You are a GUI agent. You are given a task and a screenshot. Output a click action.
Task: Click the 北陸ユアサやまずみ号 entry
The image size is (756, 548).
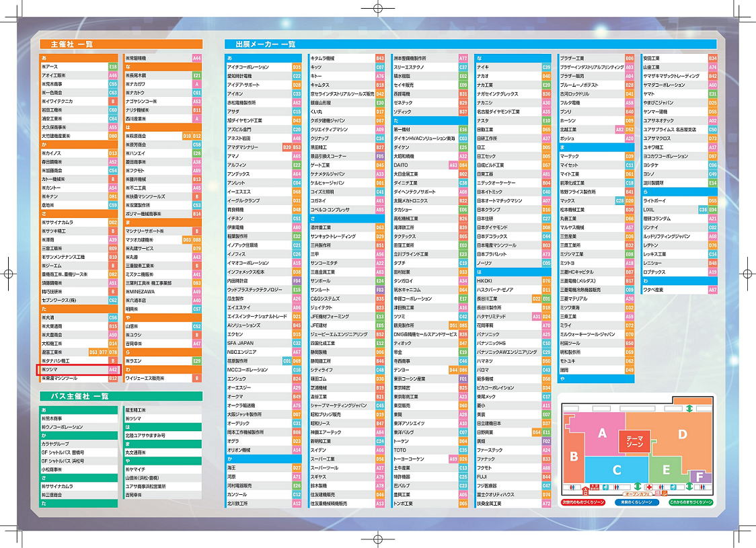(x=163, y=435)
